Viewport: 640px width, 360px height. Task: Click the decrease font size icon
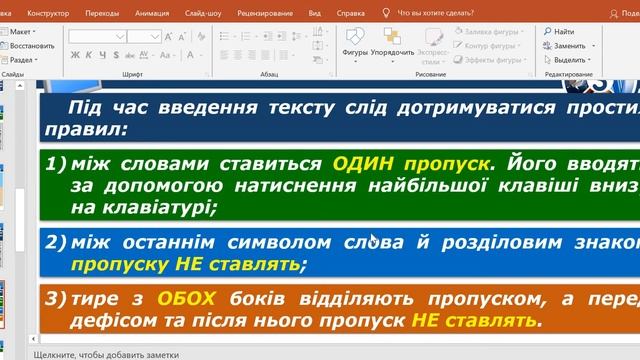pos(182,37)
